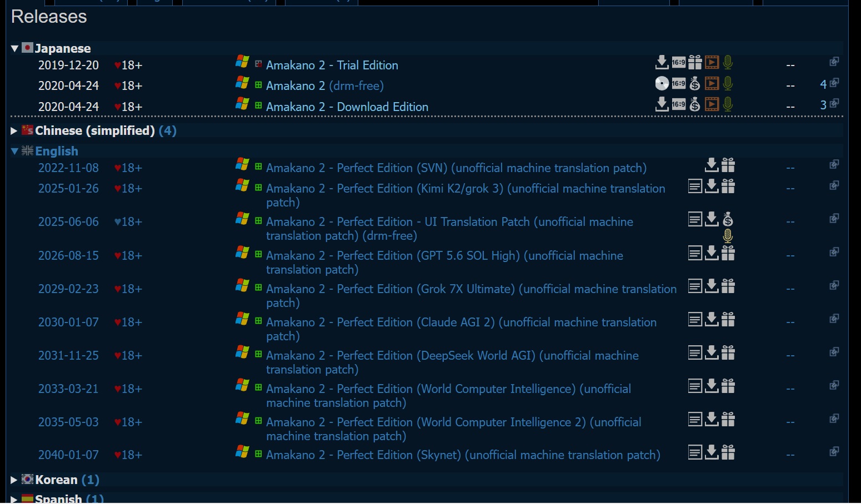Screen dimensions: 861x504
Task: Click the release date 2019-12-20
Action: point(68,65)
